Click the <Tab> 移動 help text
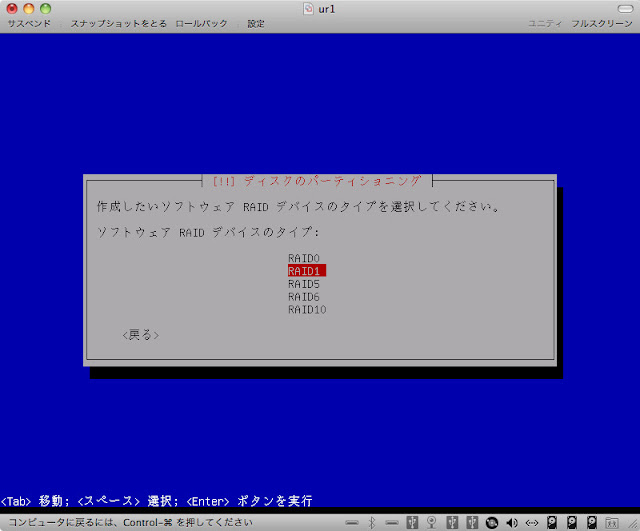 tap(35, 501)
